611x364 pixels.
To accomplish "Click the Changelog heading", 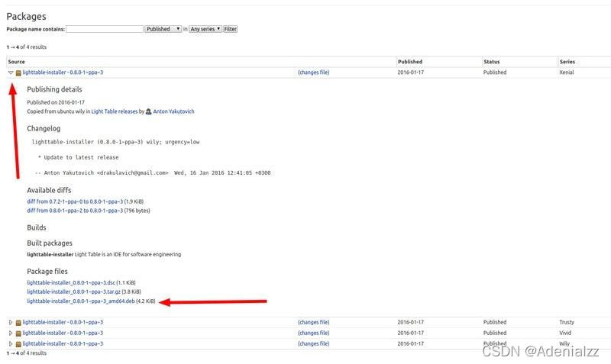I will 44,128.
